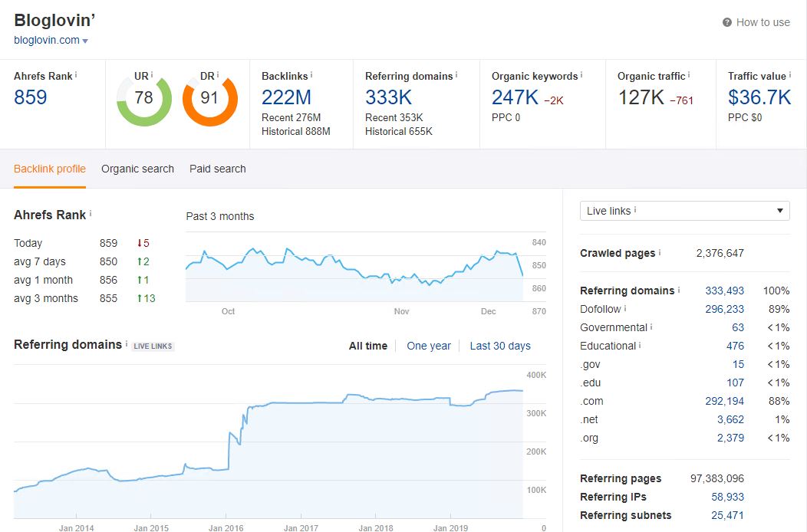Image resolution: width=807 pixels, height=532 pixels.
Task: Open the $36.7K traffic value link
Action: click(x=759, y=97)
